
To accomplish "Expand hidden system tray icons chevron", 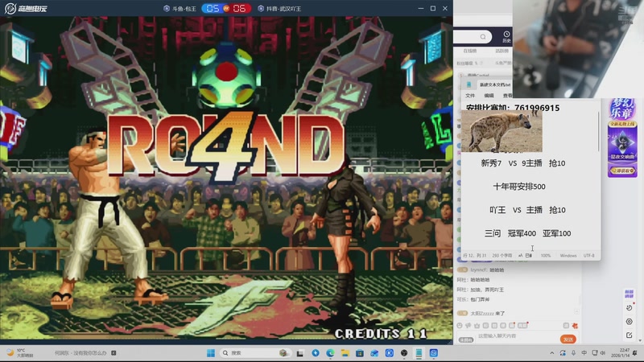I will point(552,353).
